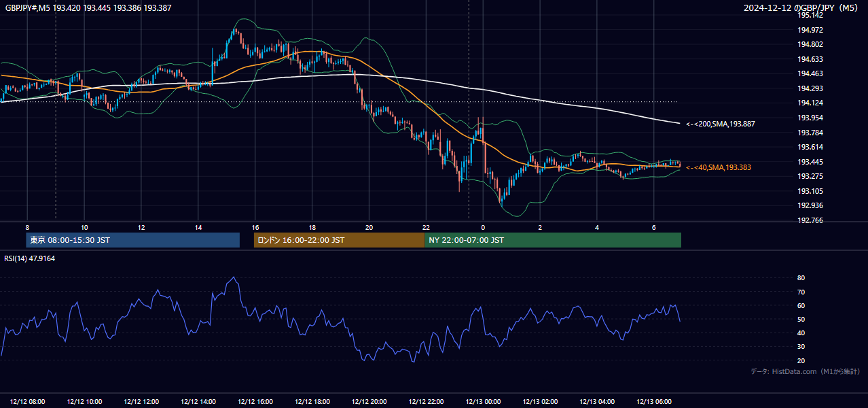
Task: Click price axis label 194.633
Action: (x=810, y=59)
